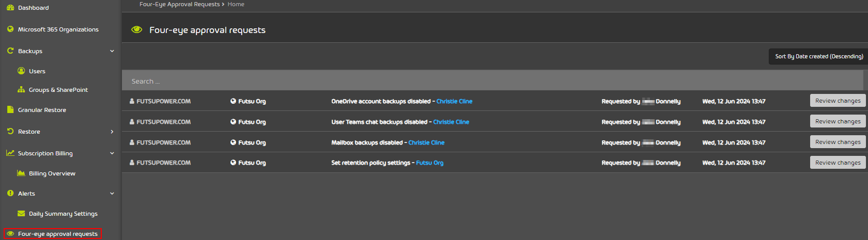Click the Billing Overview chart icon

click(21, 173)
